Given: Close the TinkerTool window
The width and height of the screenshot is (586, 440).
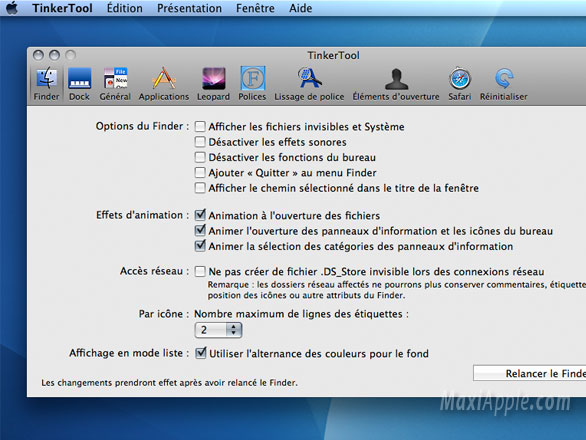Looking at the screenshot, I should pos(38,55).
